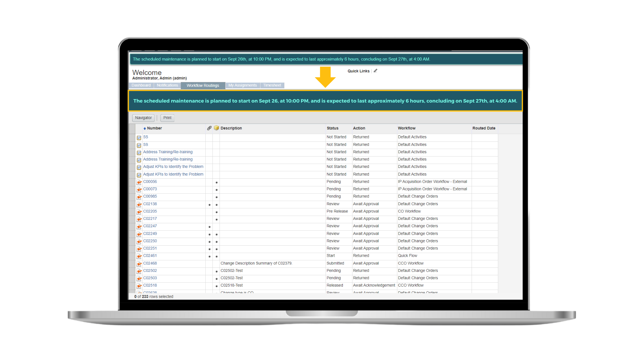The image size is (644, 362).
Task: Click the red flag icon for C02468
Action: tap(139, 263)
